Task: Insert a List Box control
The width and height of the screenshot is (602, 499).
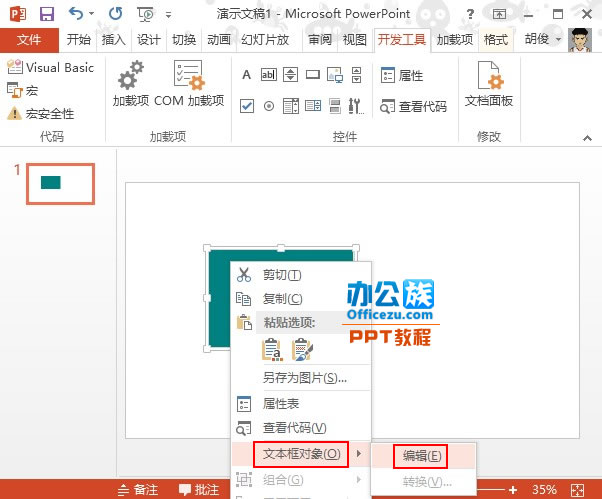Action: [313, 106]
